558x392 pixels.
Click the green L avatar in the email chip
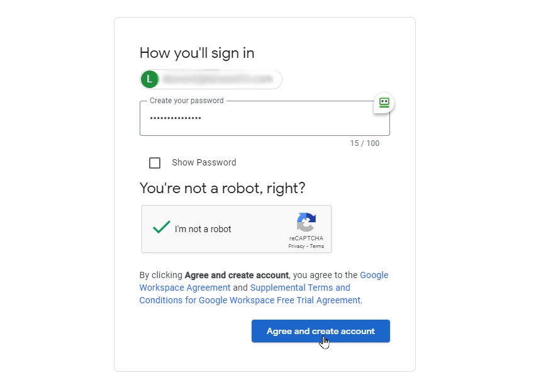pos(148,79)
